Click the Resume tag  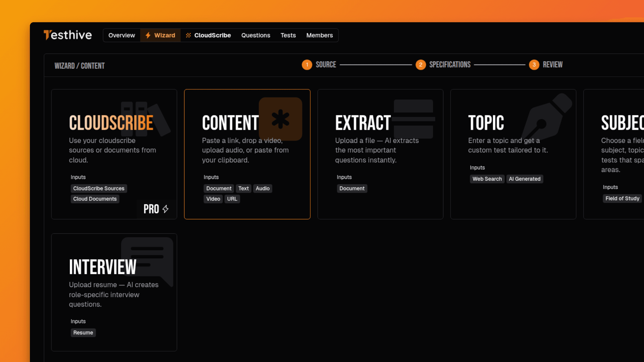83,333
